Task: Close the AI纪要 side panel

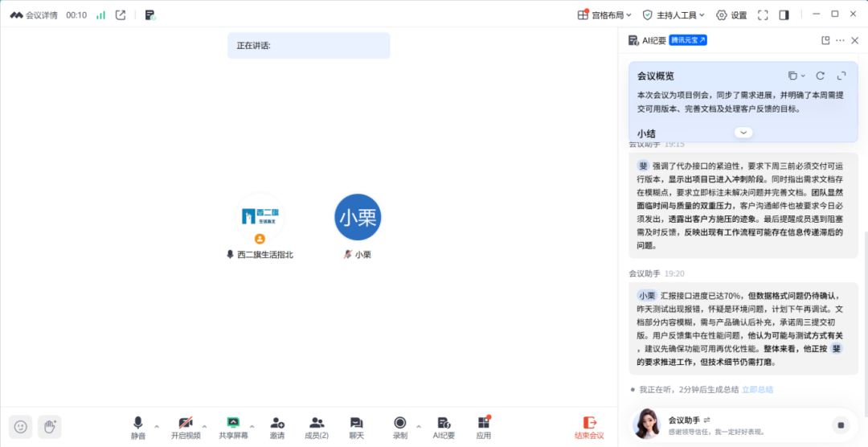Action: (854, 40)
